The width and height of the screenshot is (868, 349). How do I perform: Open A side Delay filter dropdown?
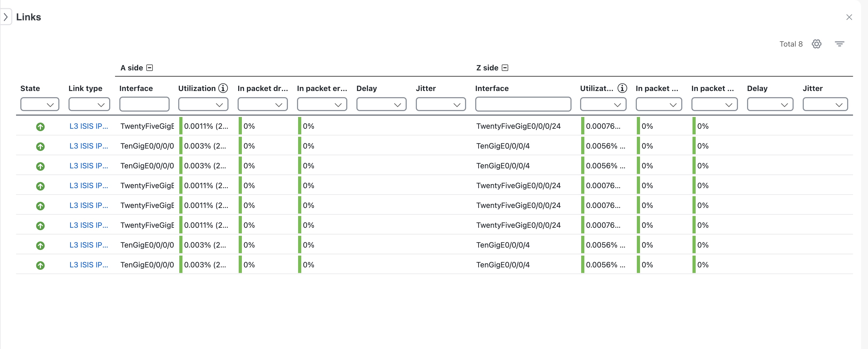tap(381, 105)
